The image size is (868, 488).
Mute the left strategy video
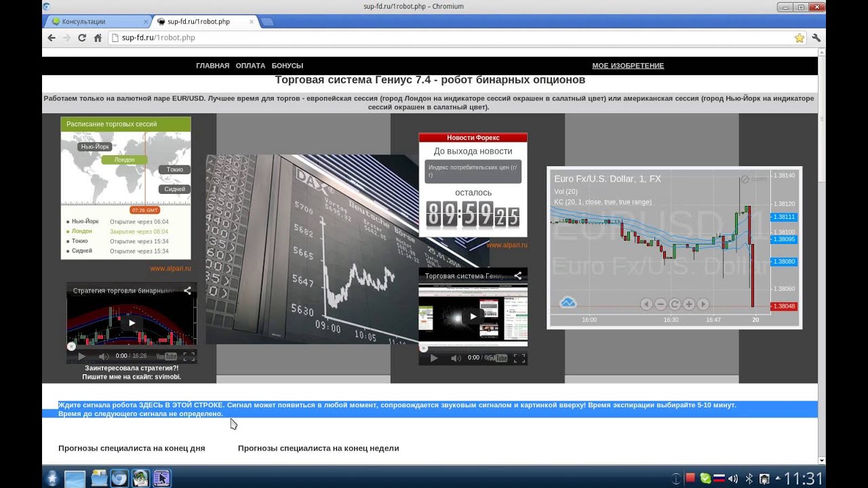(x=103, y=357)
